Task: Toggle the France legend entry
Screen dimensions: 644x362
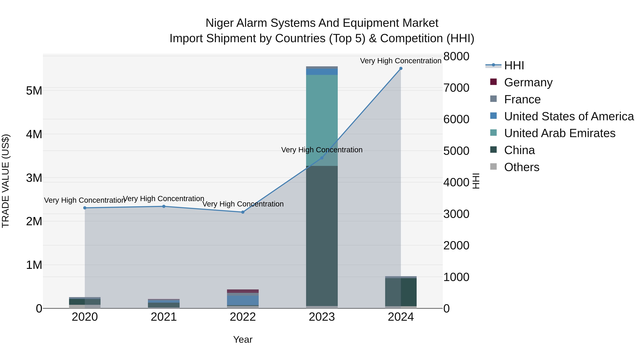Action: pyautogui.click(x=515, y=99)
